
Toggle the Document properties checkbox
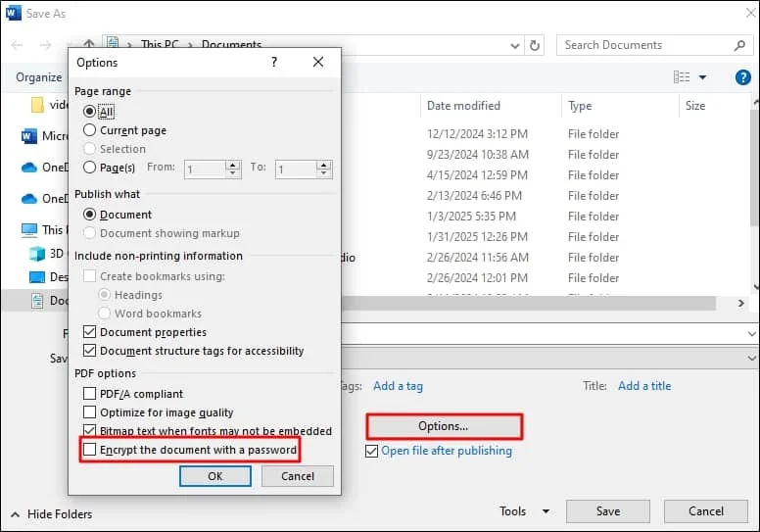point(89,332)
